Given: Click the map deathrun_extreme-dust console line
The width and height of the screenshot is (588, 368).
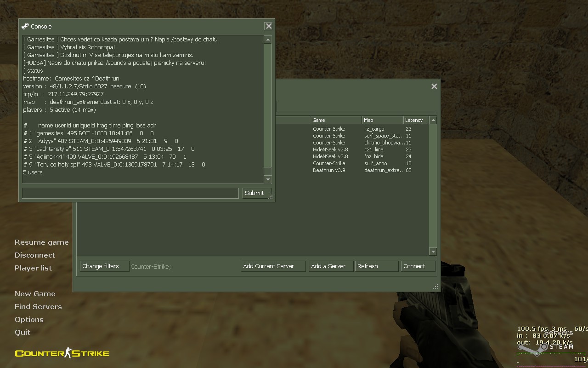Looking at the screenshot, I should [88, 102].
